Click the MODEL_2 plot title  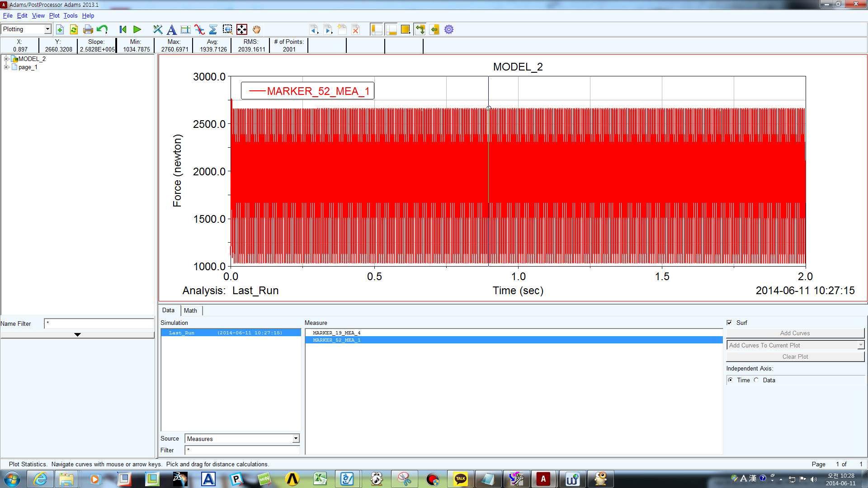click(518, 67)
